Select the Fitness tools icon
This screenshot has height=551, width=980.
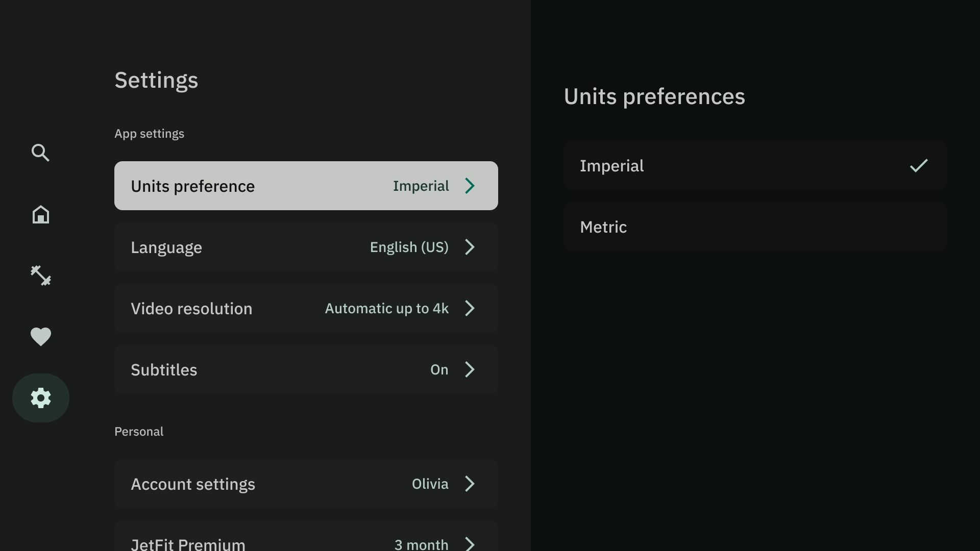pyautogui.click(x=40, y=275)
